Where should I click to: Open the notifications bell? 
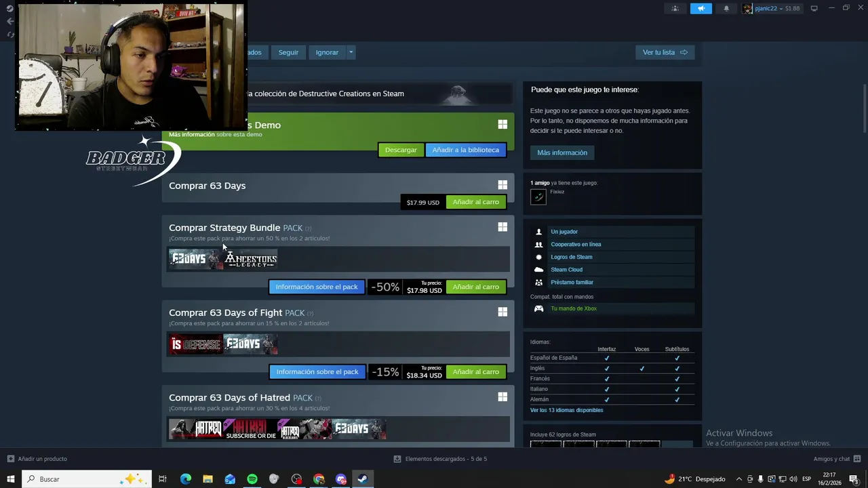click(726, 8)
